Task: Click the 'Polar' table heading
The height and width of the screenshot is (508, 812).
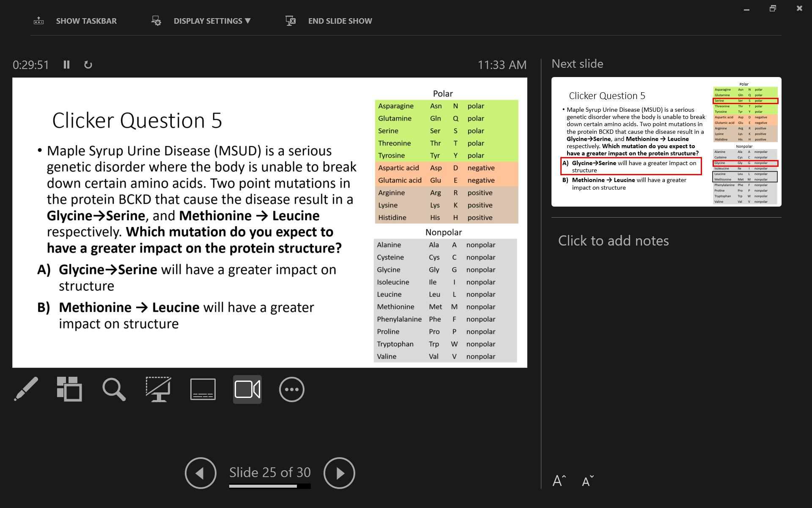Action: click(443, 94)
